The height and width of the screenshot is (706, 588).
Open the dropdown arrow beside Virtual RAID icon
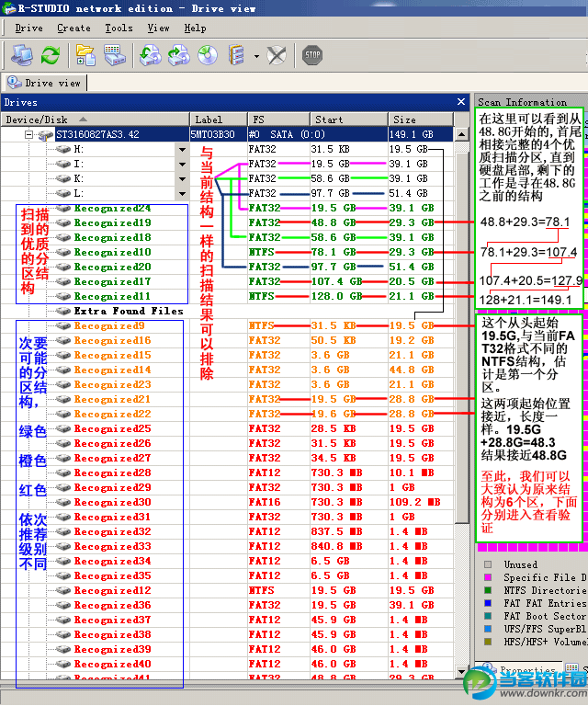255,55
